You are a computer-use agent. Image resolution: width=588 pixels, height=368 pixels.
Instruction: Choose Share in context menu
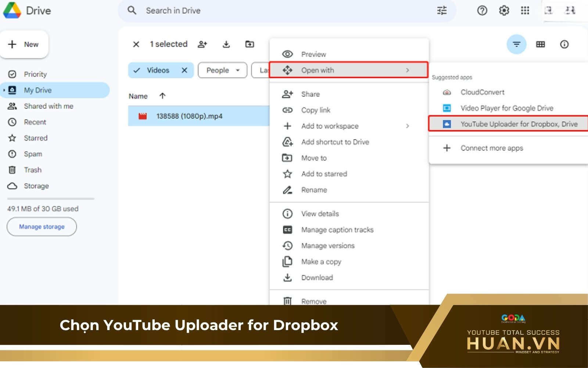point(349,94)
